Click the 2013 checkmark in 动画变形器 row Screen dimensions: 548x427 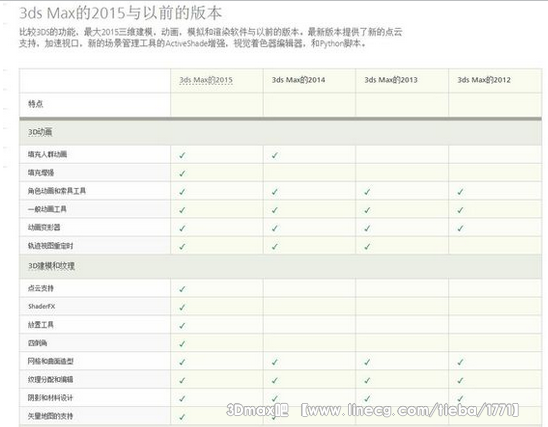click(x=367, y=228)
